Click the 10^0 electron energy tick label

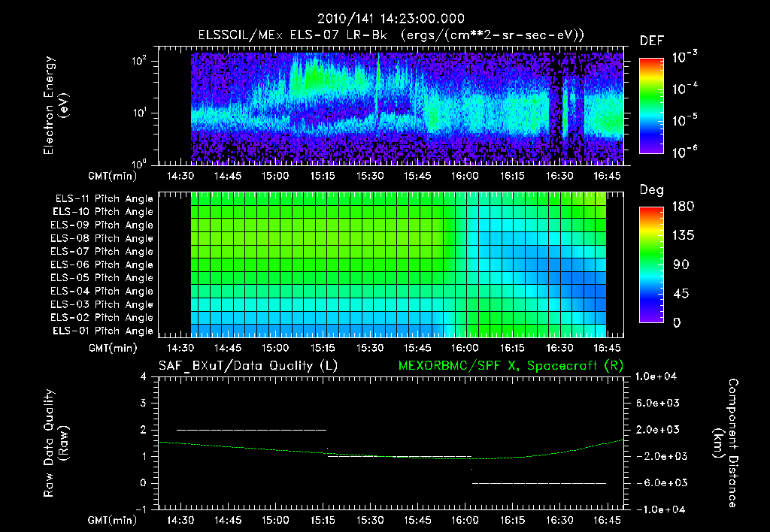click(x=139, y=163)
